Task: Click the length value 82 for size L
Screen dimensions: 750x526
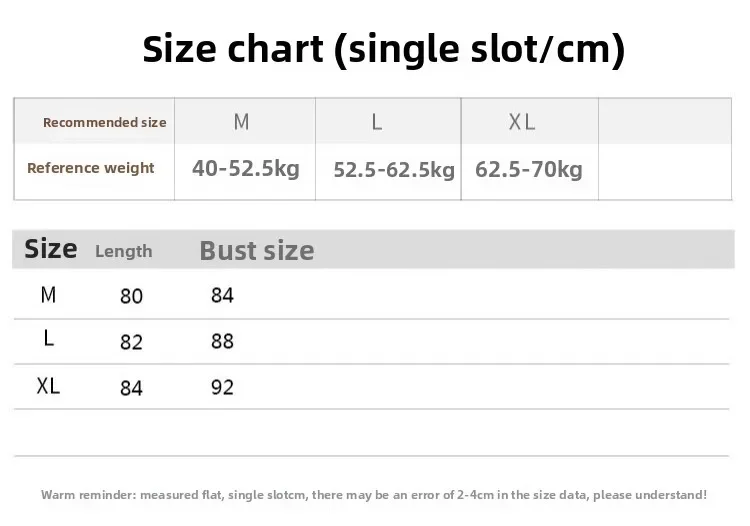Action: pos(131,342)
